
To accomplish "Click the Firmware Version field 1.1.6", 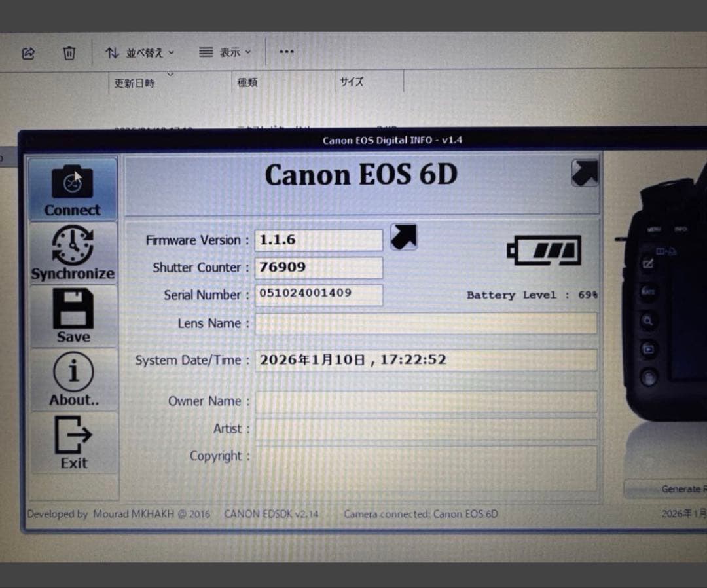I will coord(319,240).
